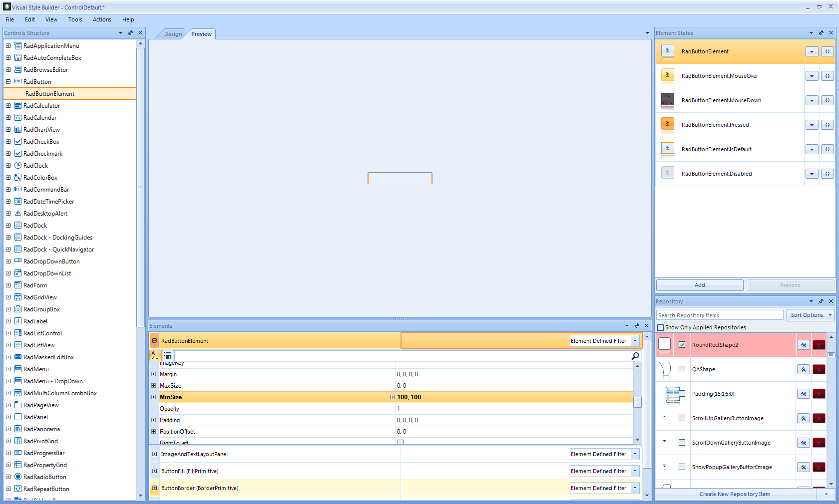Click the RadDesktopAlert control icon
Screen dimensions: 839x504
click(x=18, y=214)
